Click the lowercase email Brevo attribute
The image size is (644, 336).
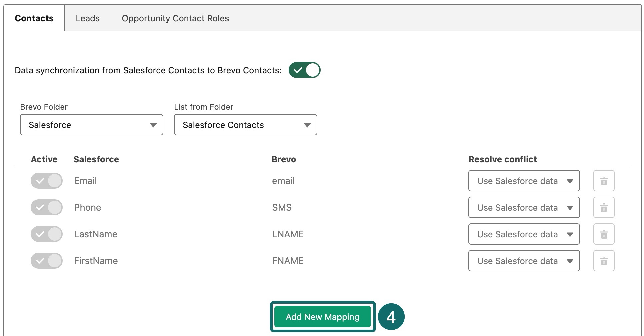tap(283, 181)
